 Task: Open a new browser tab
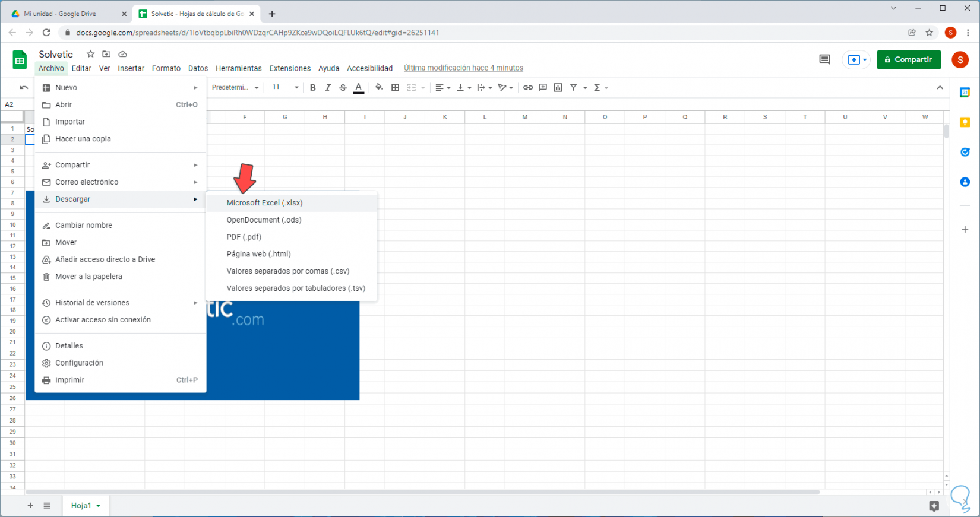point(272,14)
